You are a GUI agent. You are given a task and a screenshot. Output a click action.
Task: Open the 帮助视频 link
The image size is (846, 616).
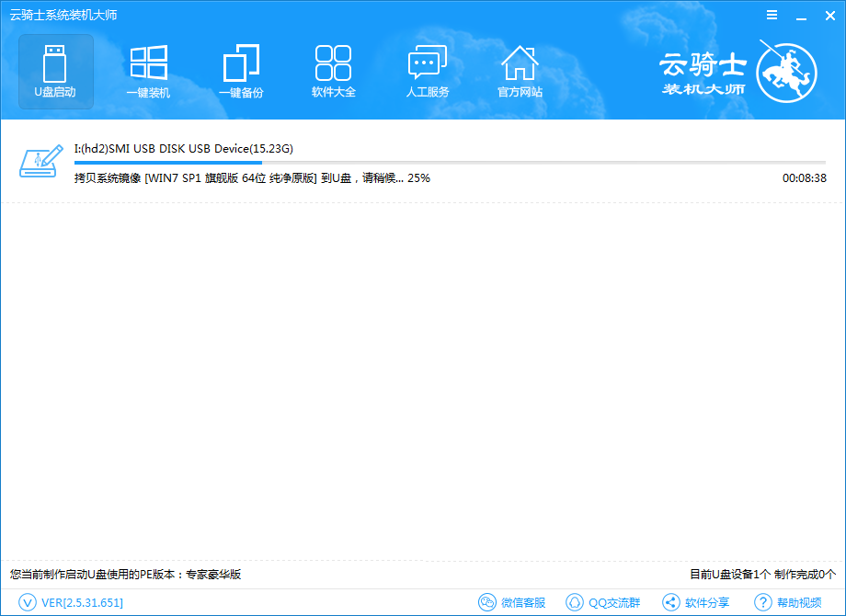pyautogui.click(x=799, y=602)
